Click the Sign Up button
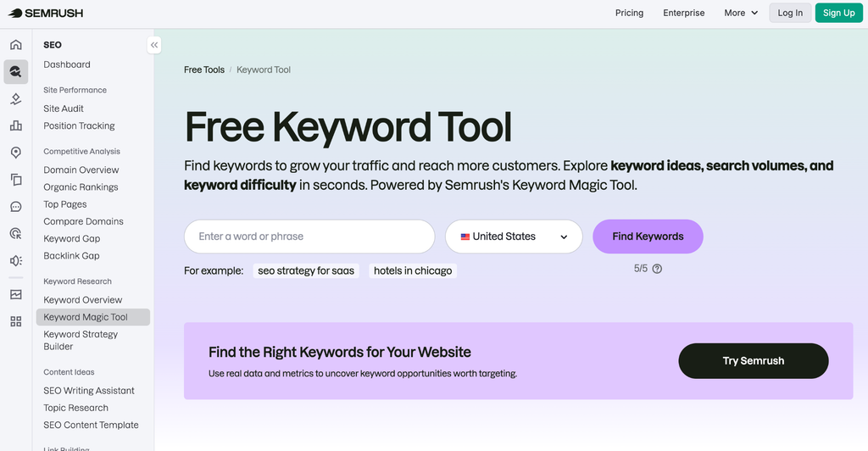This screenshot has width=868, height=451. click(838, 13)
